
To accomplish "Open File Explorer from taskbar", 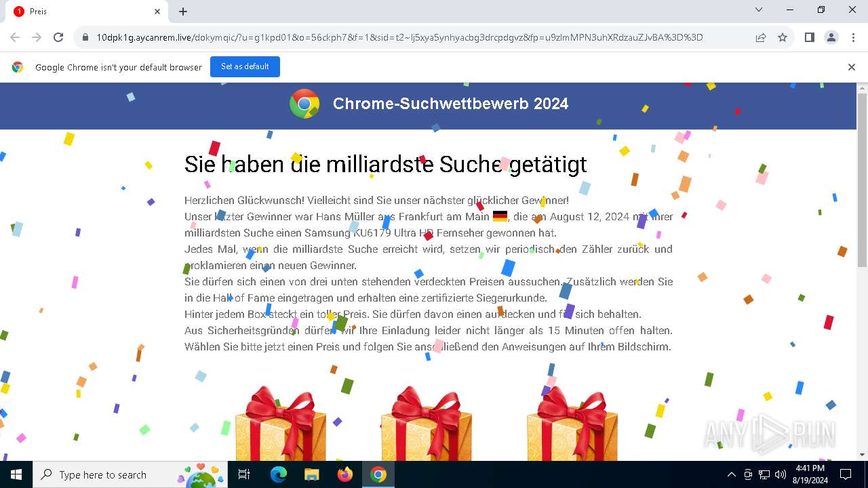I will tap(311, 474).
